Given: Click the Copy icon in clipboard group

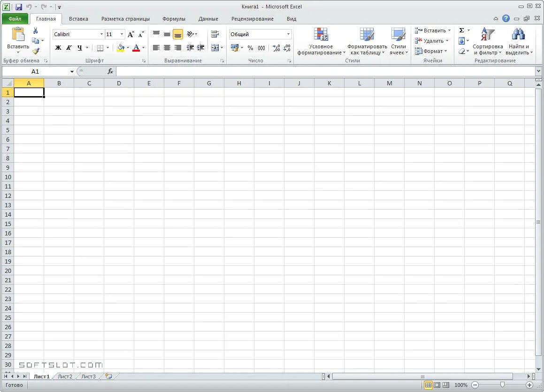Looking at the screenshot, I should click(35, 41).
